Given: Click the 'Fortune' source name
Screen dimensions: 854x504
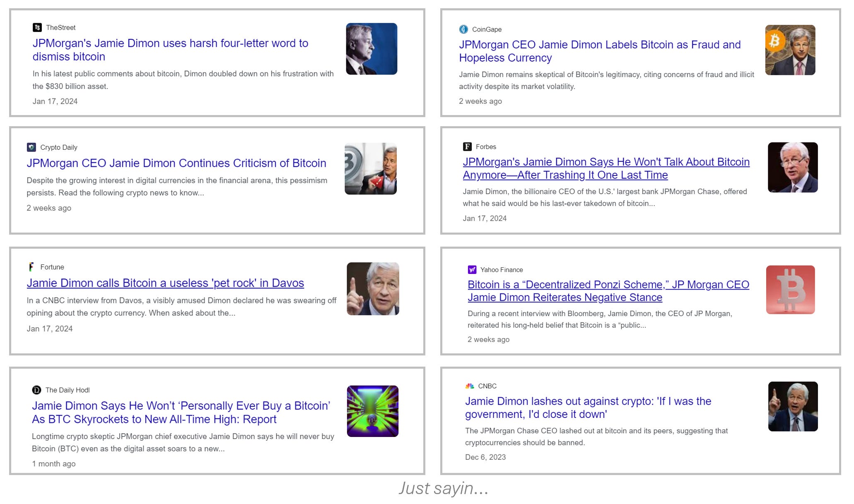Looking at the screenshot, I should tap(52, 267).
